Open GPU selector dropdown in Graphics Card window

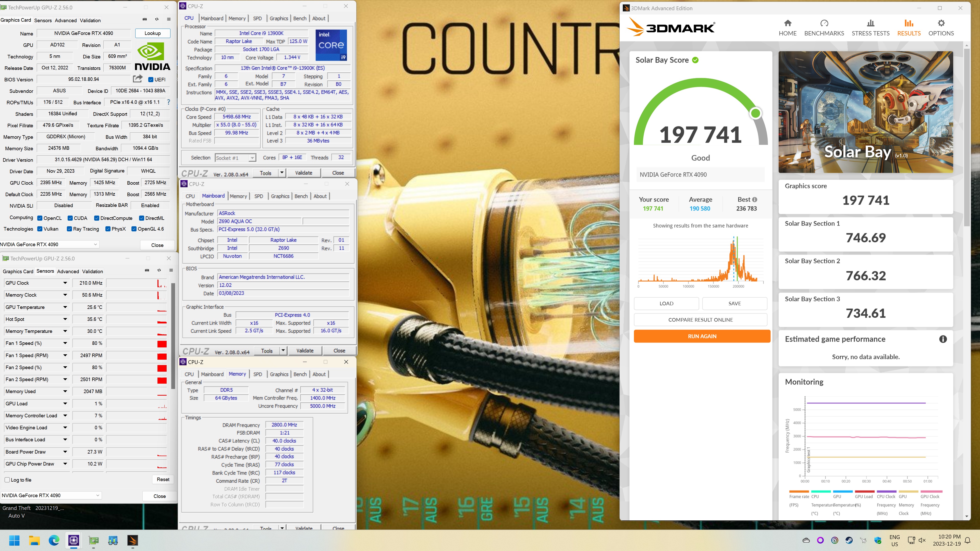click(x=50, y=245)
